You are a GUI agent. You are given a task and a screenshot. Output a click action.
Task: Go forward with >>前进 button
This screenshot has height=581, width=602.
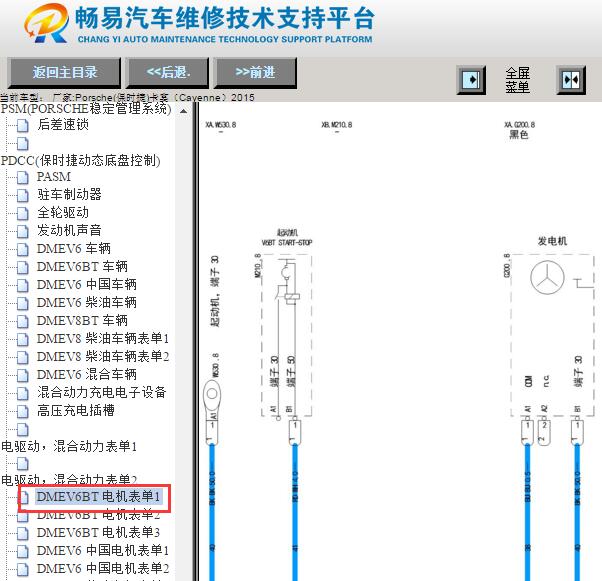pyautogui.click(x=255, y=72)
